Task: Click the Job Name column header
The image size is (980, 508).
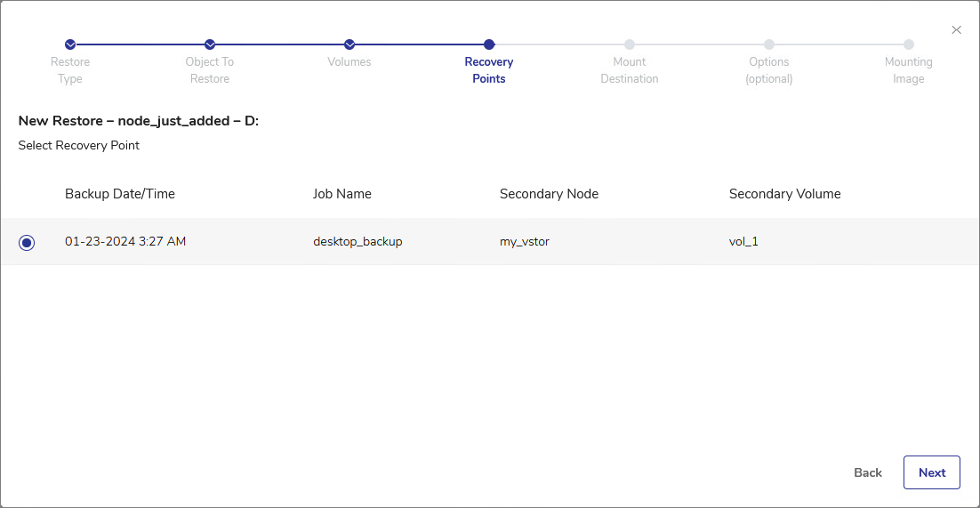Action: coord(342,194)
